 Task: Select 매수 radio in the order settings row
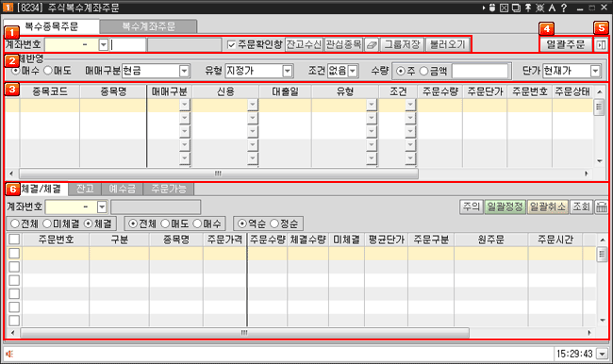(x=16, y=71)
